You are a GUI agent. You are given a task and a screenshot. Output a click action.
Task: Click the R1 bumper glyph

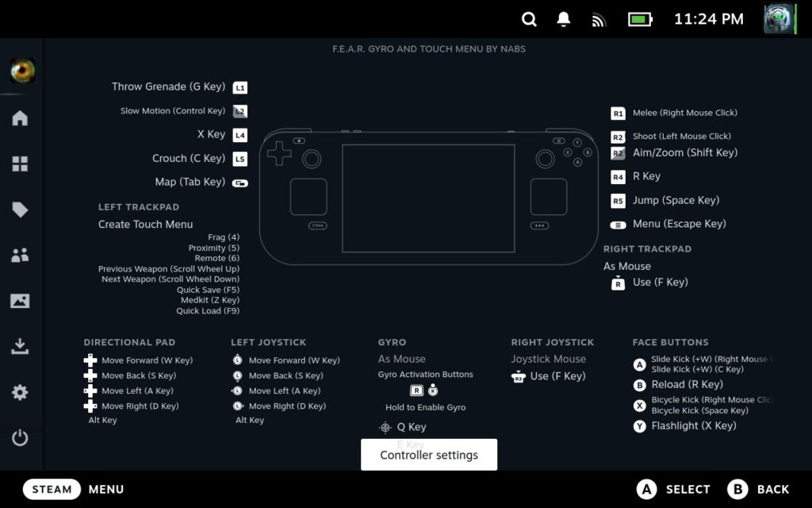[618, 114]
